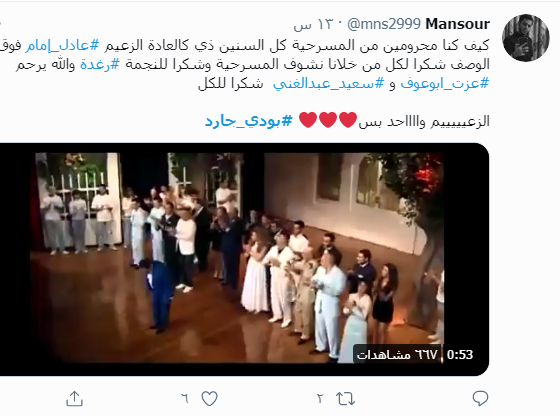Open the tweet timestamp ١٣ س
Screen dimensions: 560x416
coord(313,24)
